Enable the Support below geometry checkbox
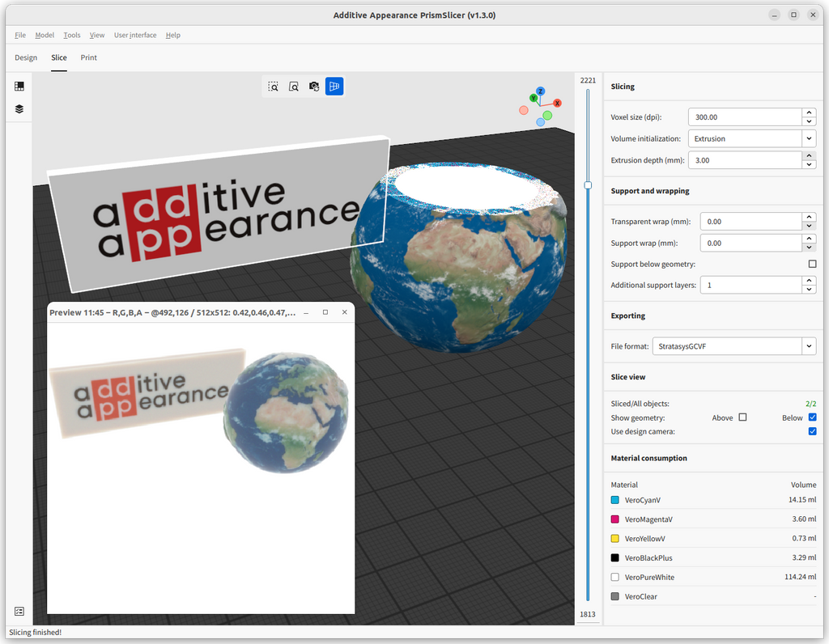 (x=812, y=264)
